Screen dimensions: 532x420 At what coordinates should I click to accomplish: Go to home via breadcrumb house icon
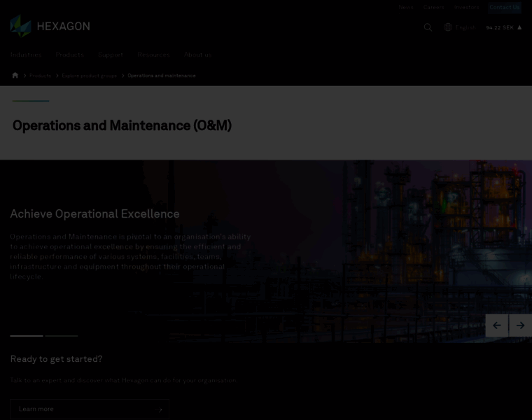[x=15, y=76]
